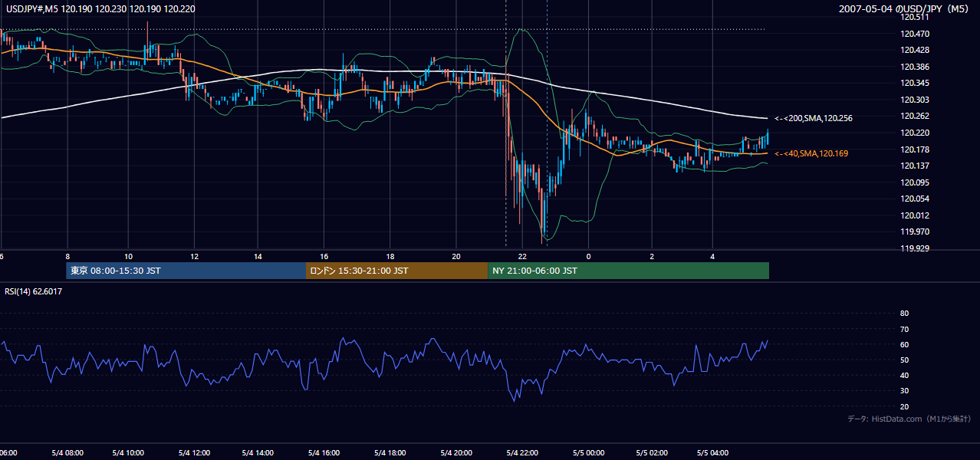This screenshot has height=460, width=980.
Task: Click the 120.303 price axis label
Action: click(x=915, y=100)
